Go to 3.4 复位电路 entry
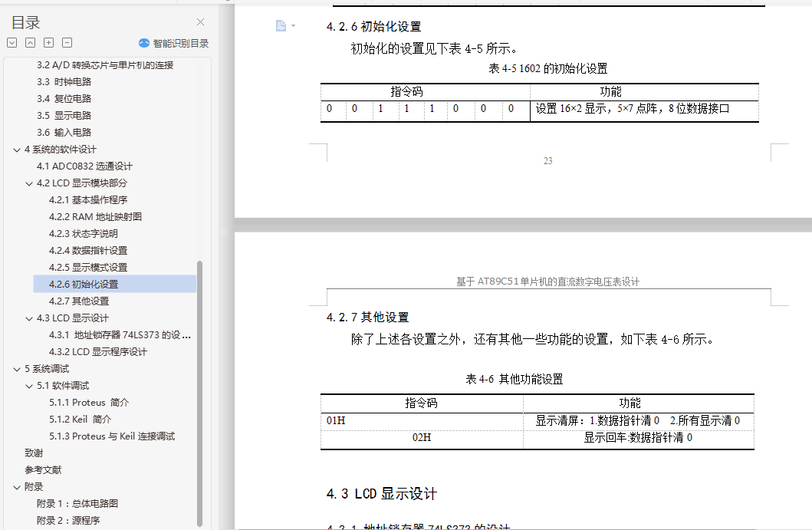Viewport: 812px width, 530px height. click(64, 99)
